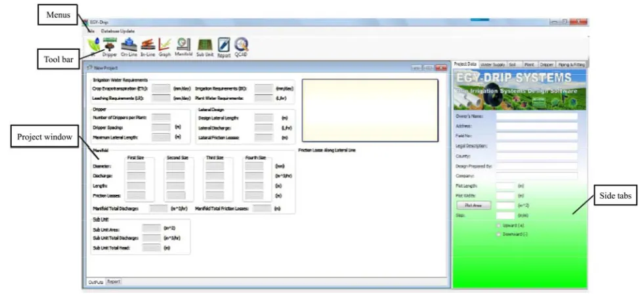Screen dimensions: 644x294
Task: Open the Database Update menu
Action: pos(118,31)
